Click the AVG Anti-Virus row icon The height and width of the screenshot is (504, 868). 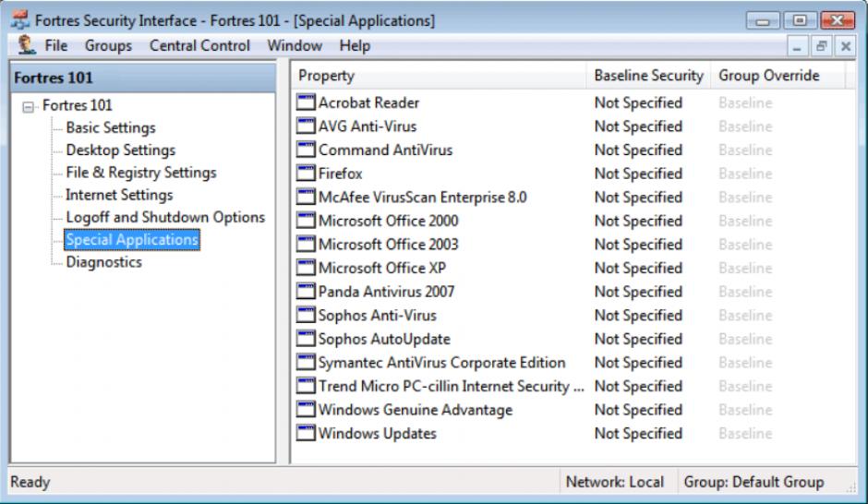tap(306, 126)
